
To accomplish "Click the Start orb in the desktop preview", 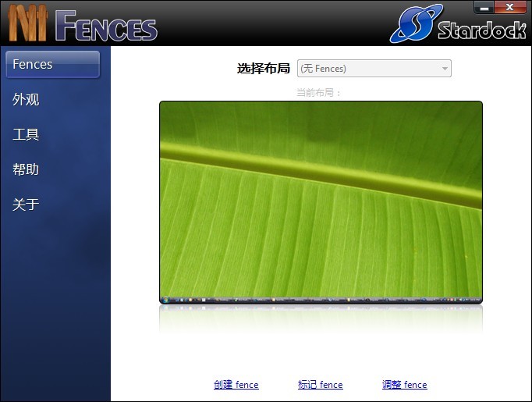I will pyautogui.click(x=165, y=299).
